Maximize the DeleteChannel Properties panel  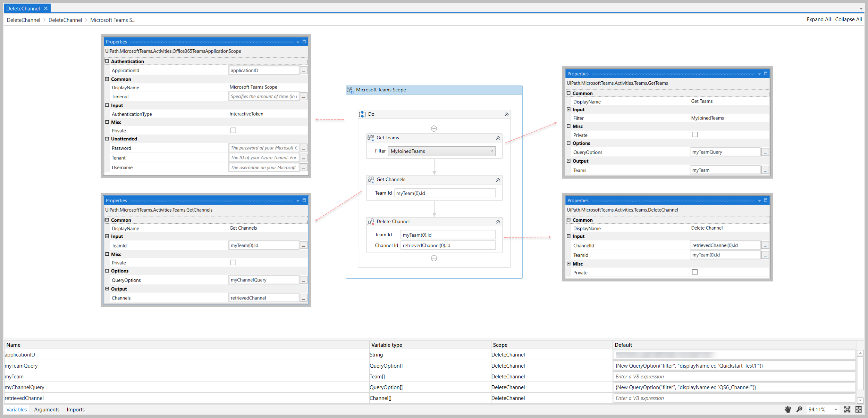click(766, 200)
